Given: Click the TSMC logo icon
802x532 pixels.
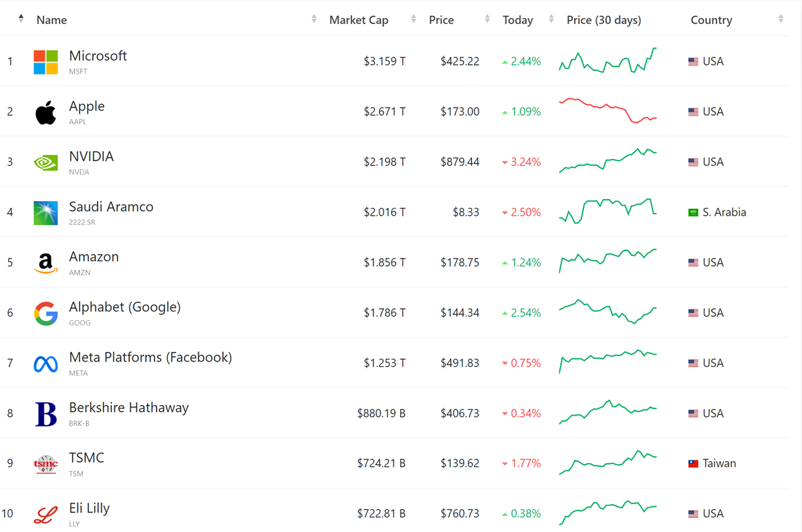Looking at the screenshot, I should [45, 464].
